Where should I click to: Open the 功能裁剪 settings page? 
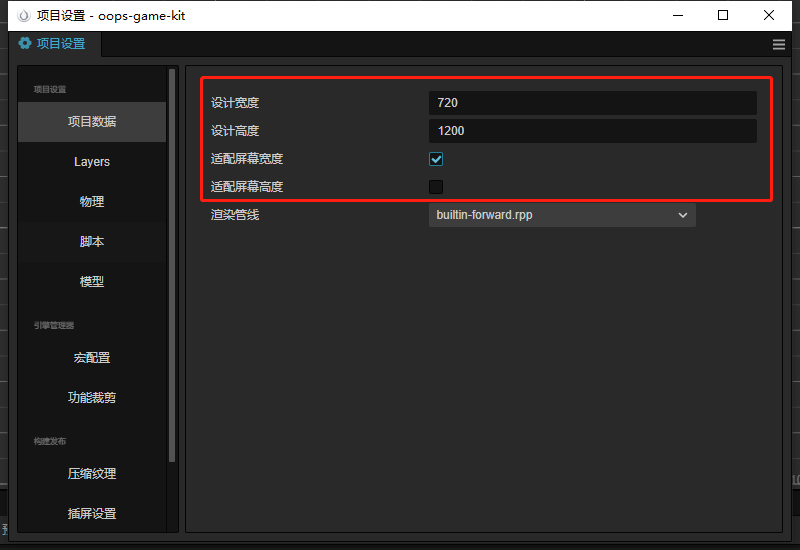pyautogui.click(x=92, y=397)
